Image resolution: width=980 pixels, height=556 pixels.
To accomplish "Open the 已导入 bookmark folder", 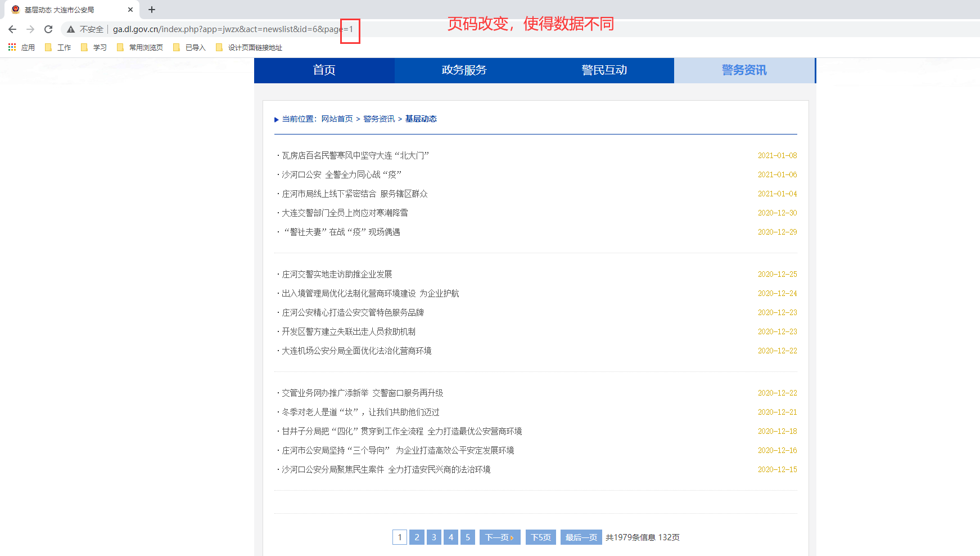I will click(189, 47).
